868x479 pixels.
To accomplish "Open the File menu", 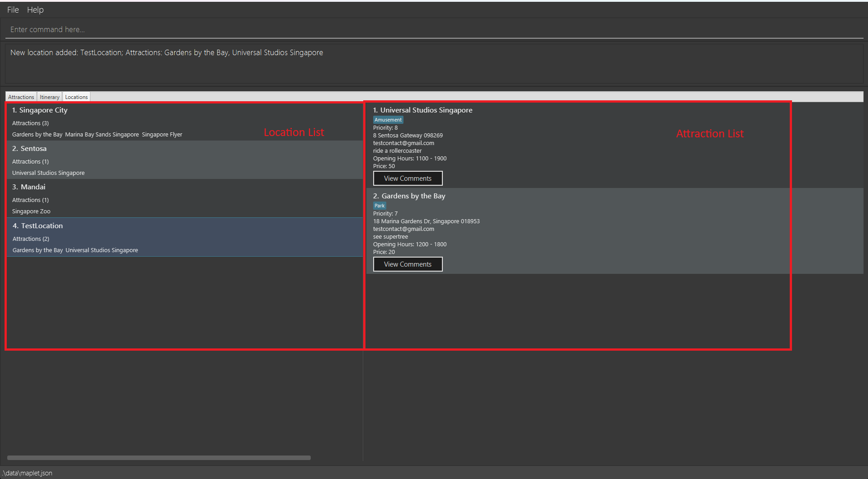I will [13, 9].
